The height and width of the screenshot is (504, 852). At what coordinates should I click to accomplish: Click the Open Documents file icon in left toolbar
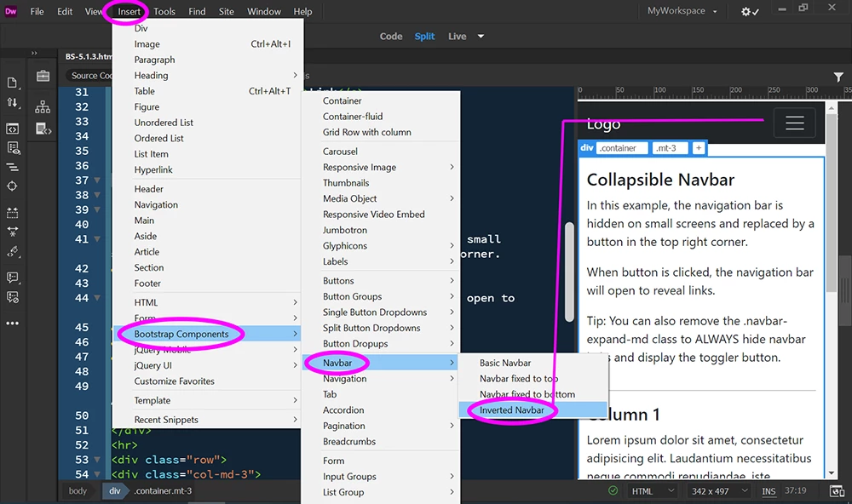(12, 83)
